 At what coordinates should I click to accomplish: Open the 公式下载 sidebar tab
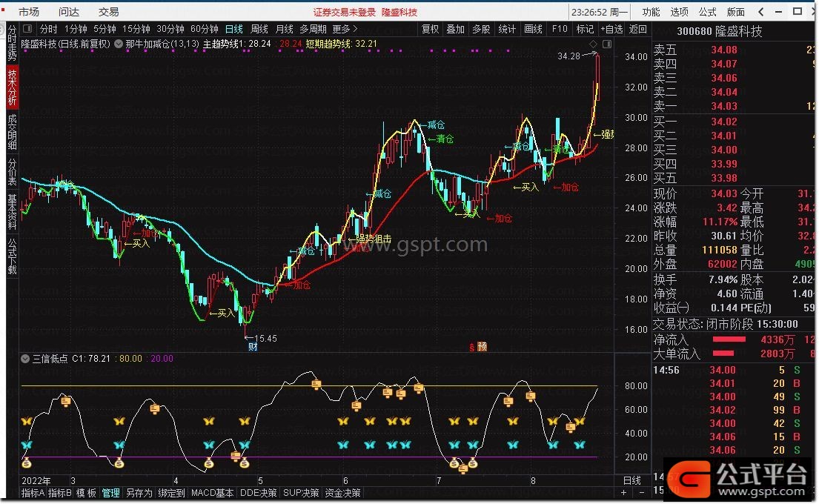click(x=12, y=256)
